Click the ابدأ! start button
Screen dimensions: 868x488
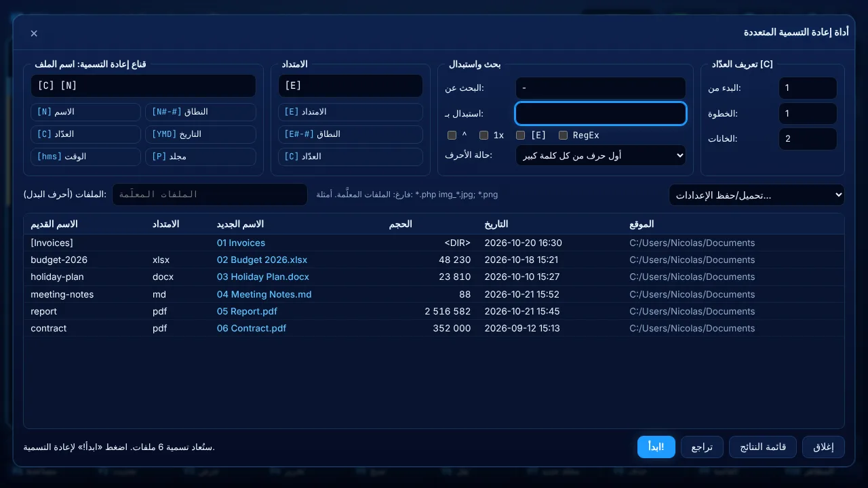click(656, 447)
